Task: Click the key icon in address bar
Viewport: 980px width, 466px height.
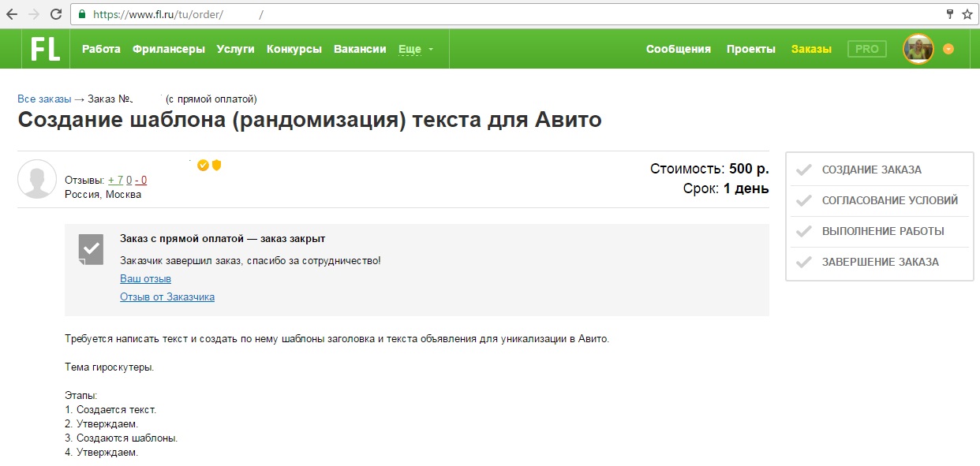Action: [x=950, y=14]
